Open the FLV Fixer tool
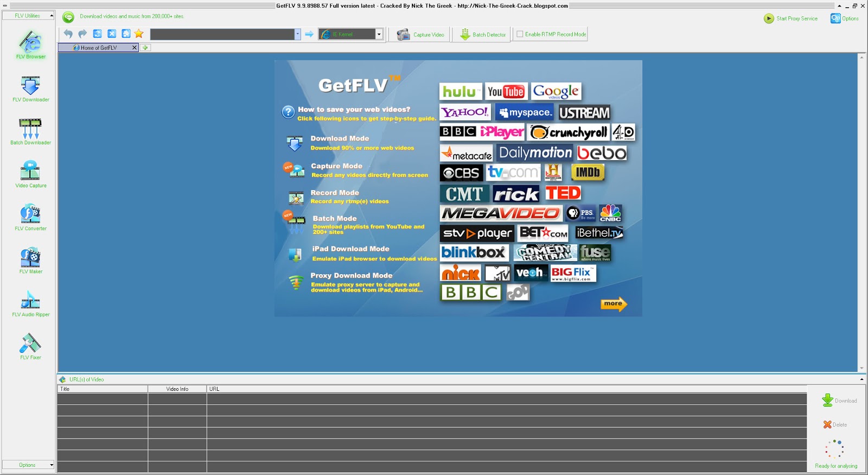The image size is (868, 475). [30, 346]
